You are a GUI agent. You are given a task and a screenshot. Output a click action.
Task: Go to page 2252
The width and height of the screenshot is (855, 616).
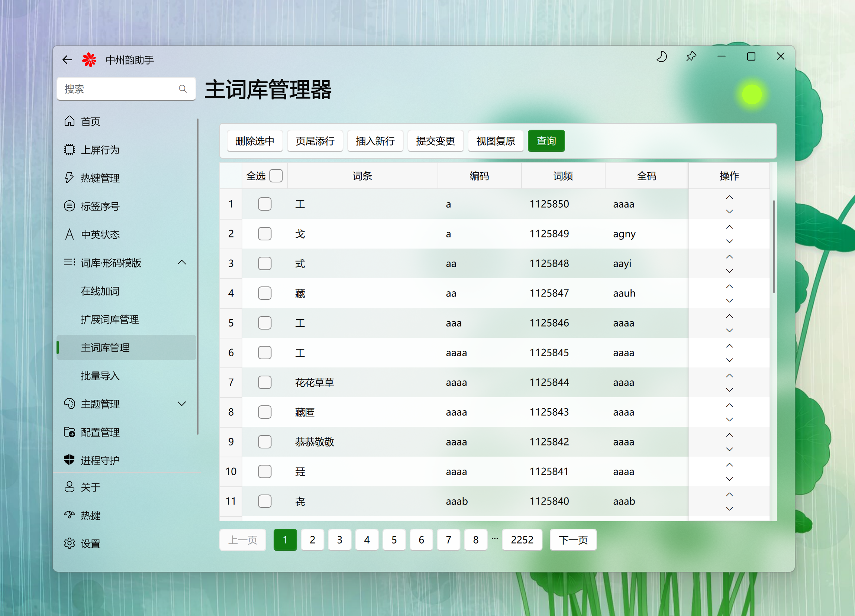(x=522, y=540)
